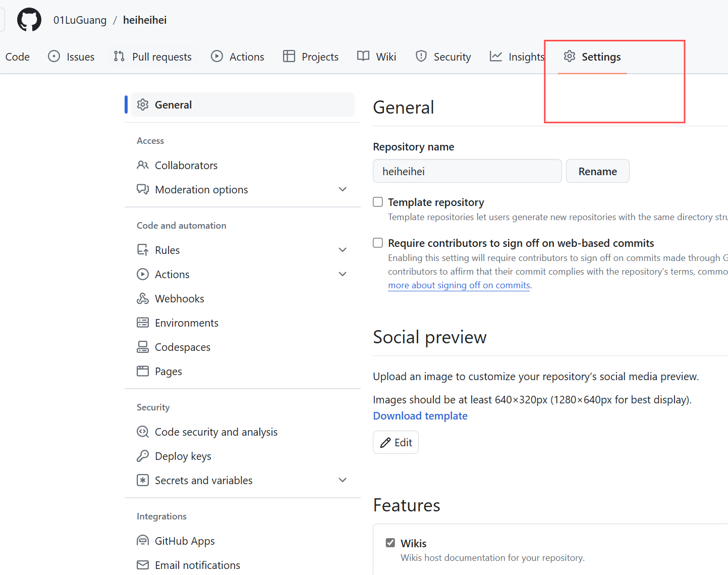Click the Pages browser icon

pos(143,371)
